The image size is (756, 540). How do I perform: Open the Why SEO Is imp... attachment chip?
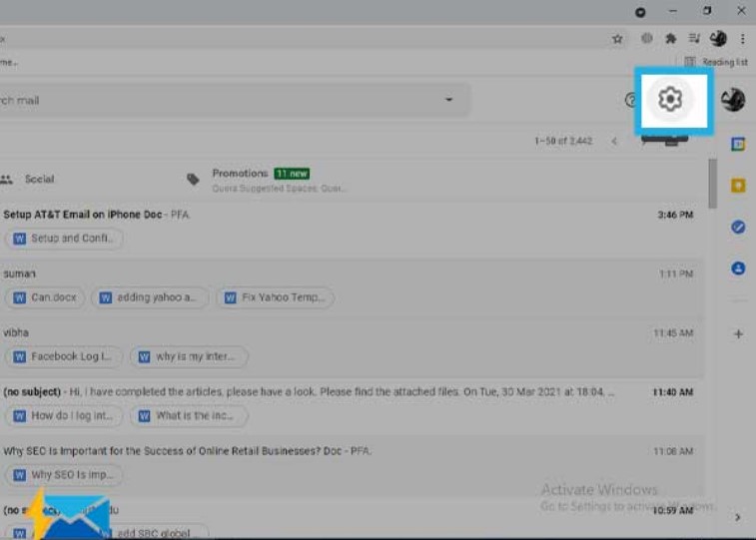[64, 475]
